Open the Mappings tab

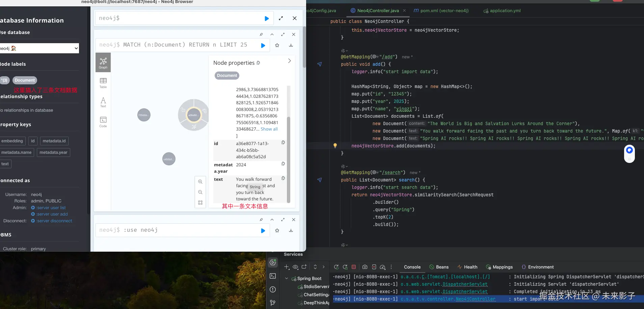tap(502, 267)
